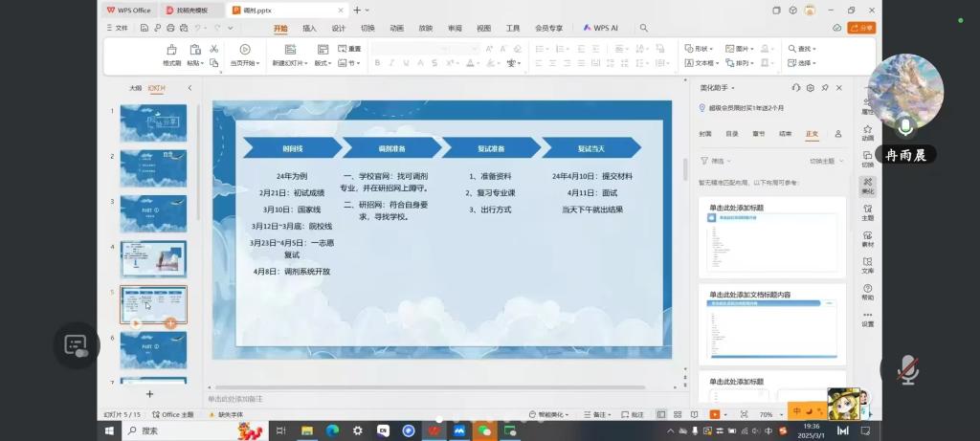Viewport: 980px width, 441px height.
Task: Open the 切换主题 dropdown
Action: coord(824,161)
